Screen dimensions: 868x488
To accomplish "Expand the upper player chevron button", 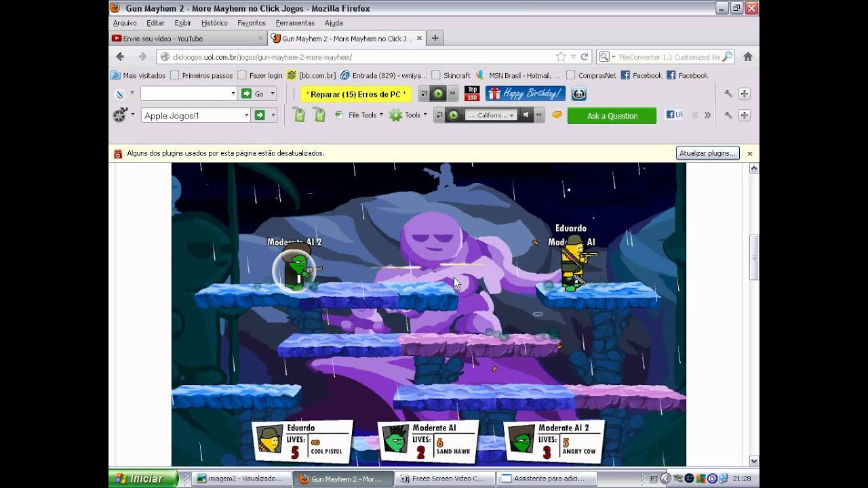I will [452, 94].
